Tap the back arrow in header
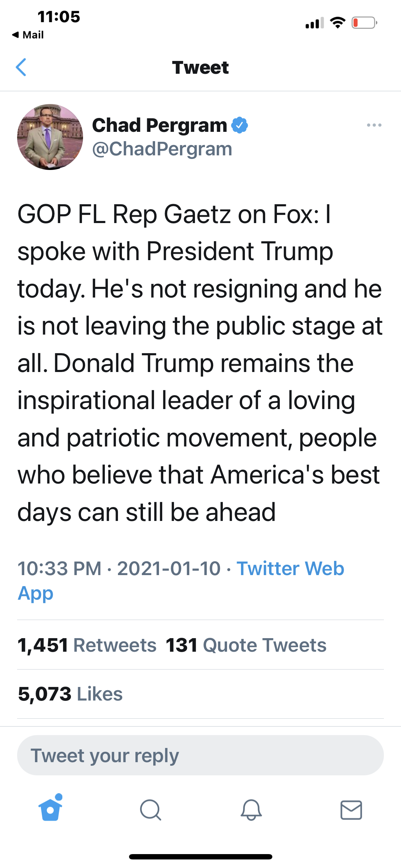The image size is (401, 868). click(21, 67)
